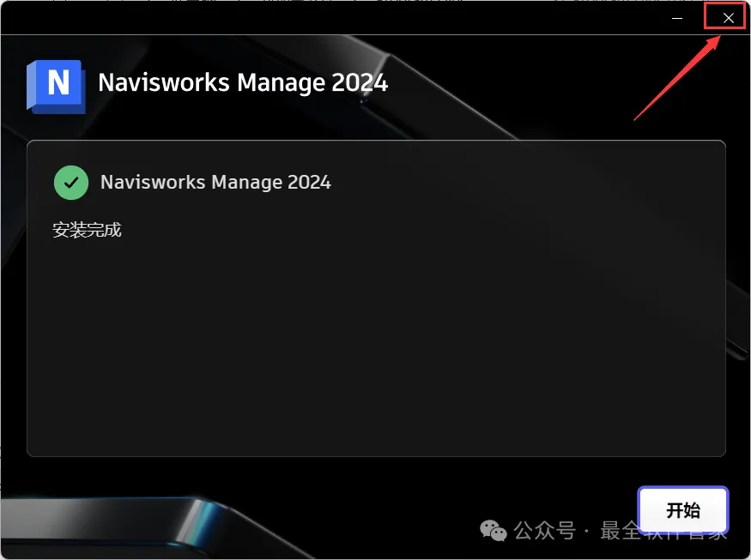This screenshot has height=560, width=751.
Task: Click 2024 in the status panel product name
Action: 309,183
